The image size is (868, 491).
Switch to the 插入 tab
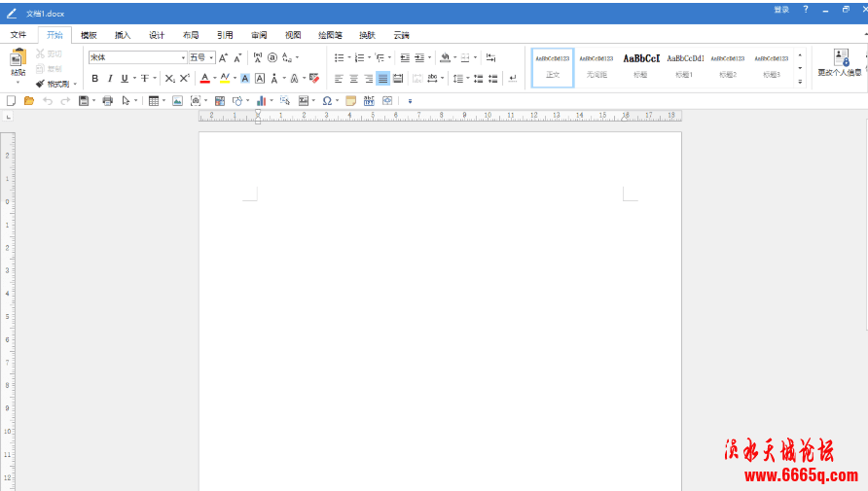[123, 35]
